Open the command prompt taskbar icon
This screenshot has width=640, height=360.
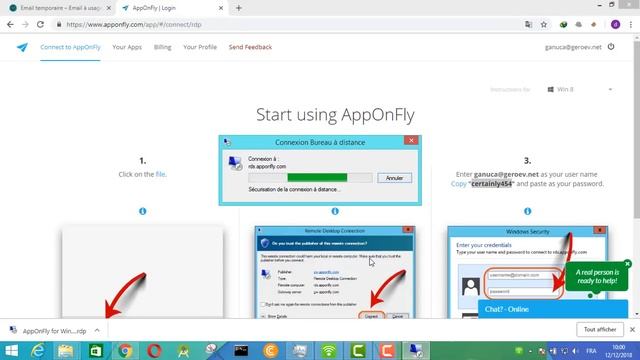[241, 351]
